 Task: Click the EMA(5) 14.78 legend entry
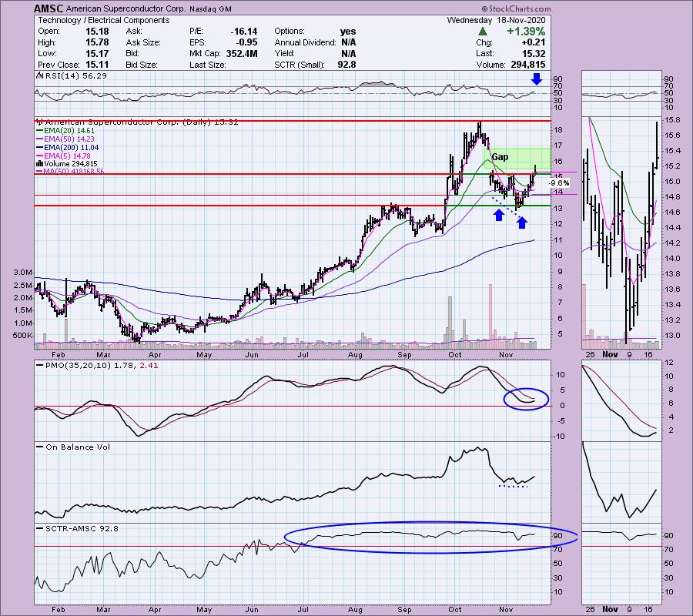(64, 156)
